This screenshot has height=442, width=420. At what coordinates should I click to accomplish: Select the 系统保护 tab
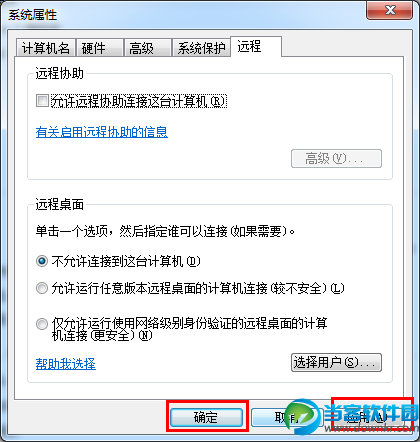pos(201,48)
